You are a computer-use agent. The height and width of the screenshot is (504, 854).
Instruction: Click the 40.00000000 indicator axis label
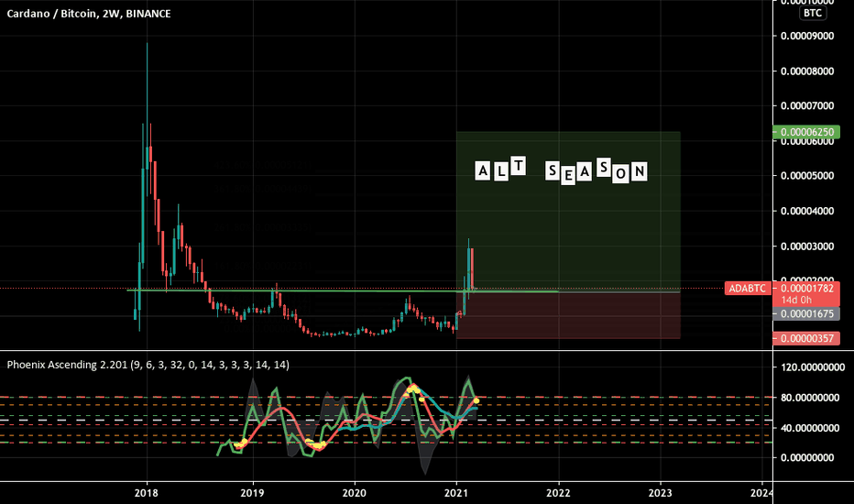pyautogui.click(x=810, y=428)
